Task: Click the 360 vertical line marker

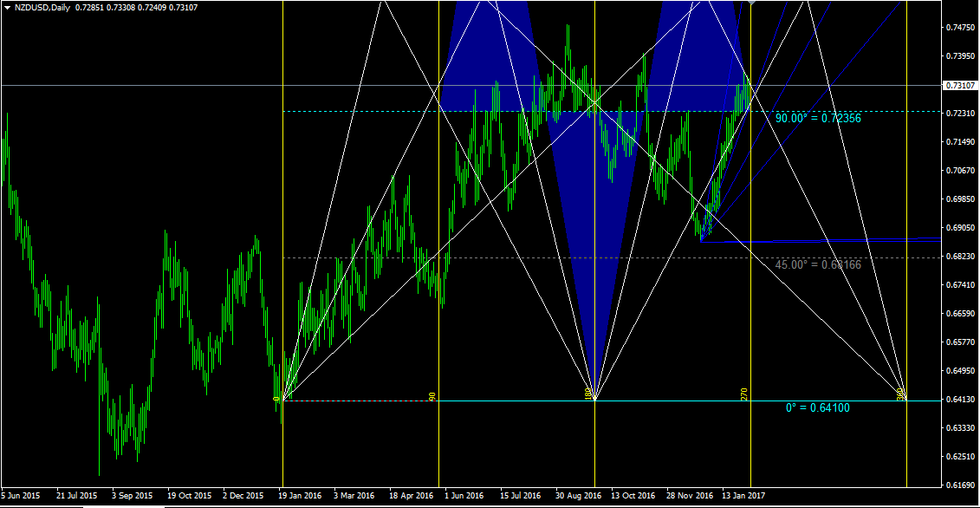Action: point(900,394)
